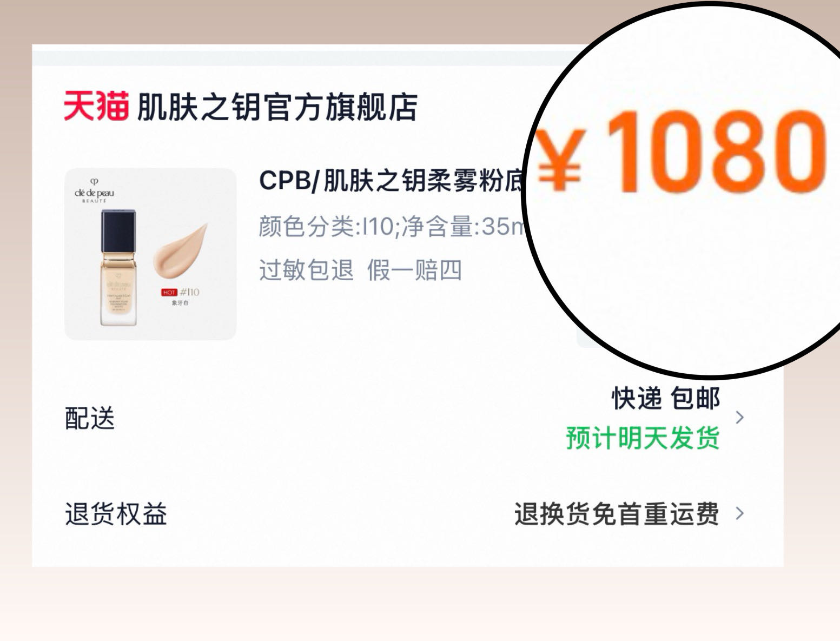
Task: Tap the 假一赔四 guarantee tag
Action: 414,269
